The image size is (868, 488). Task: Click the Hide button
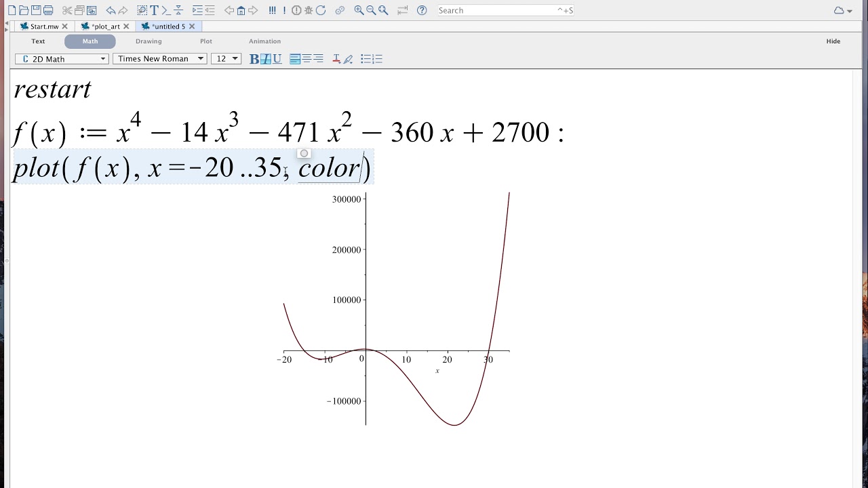click(833, 41)
